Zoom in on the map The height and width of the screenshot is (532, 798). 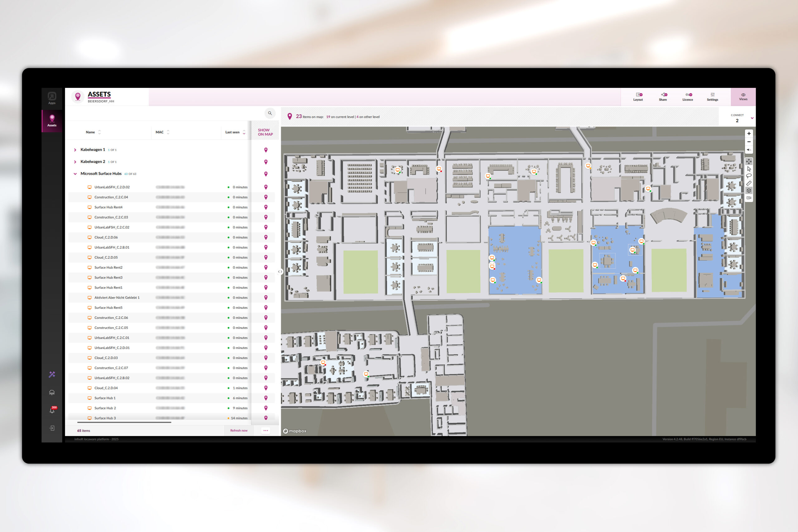pyautogui.click(x=749, y=133)
